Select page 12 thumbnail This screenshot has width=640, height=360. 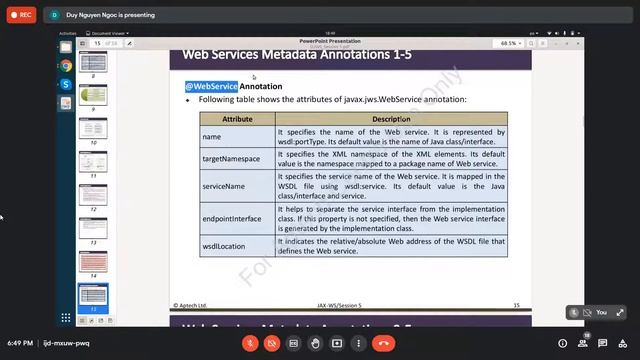(93, 195)
